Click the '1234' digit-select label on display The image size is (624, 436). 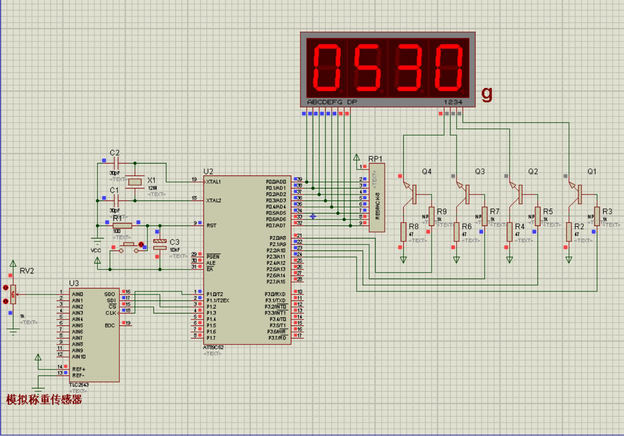[x=453, y=102]
